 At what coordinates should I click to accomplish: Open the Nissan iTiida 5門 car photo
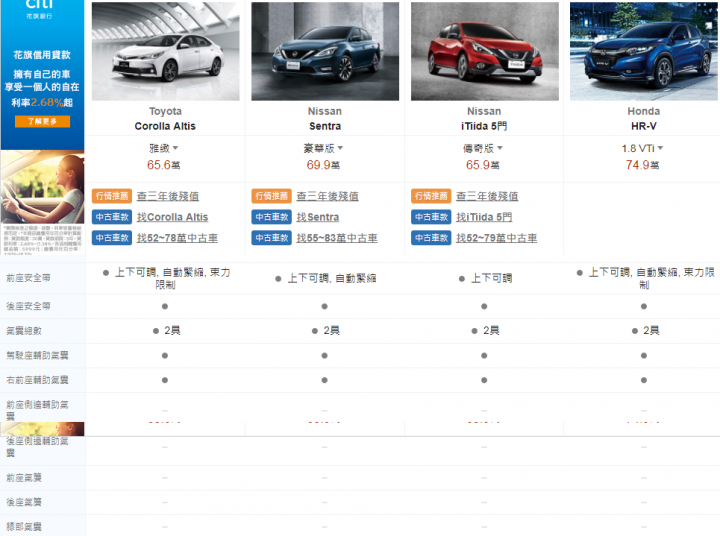coord(484,51)
